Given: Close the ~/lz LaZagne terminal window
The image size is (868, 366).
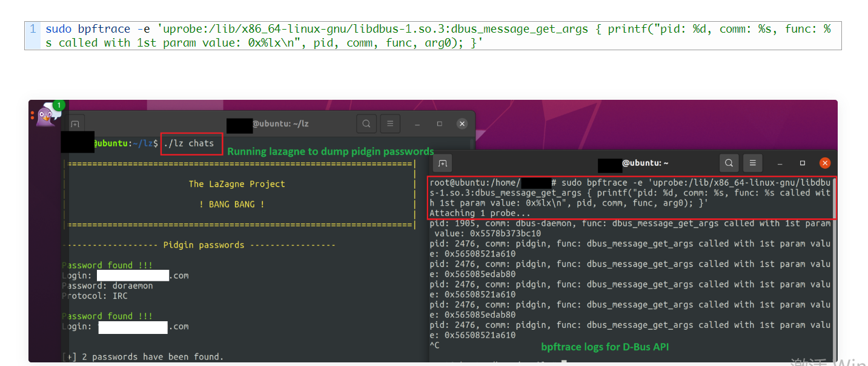Looking at the screenshot, I should (x=462, y=124).
